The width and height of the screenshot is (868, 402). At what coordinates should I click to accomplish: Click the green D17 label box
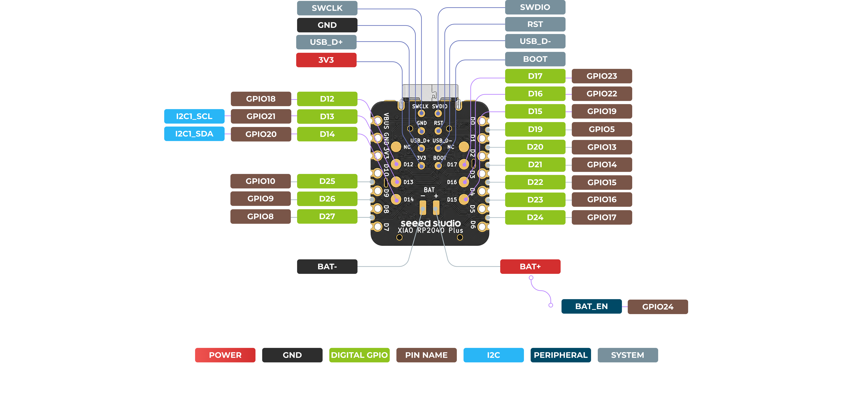(x=535, y=76)
